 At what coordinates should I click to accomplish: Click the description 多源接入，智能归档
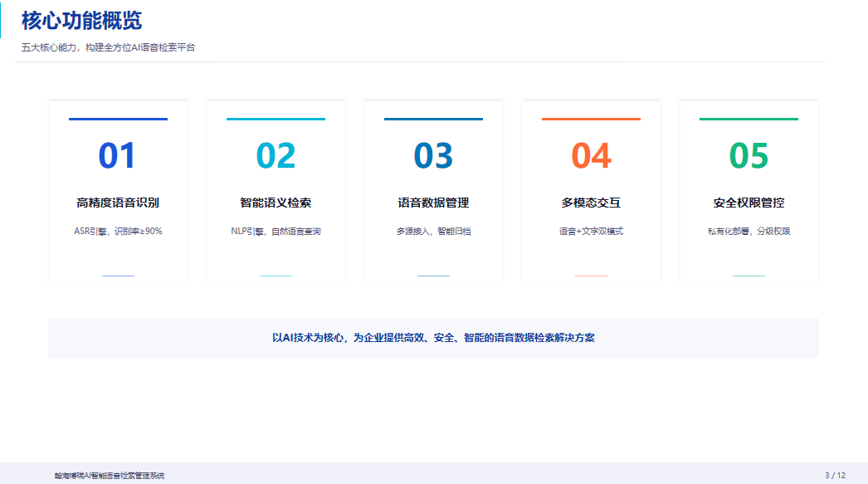433,232
